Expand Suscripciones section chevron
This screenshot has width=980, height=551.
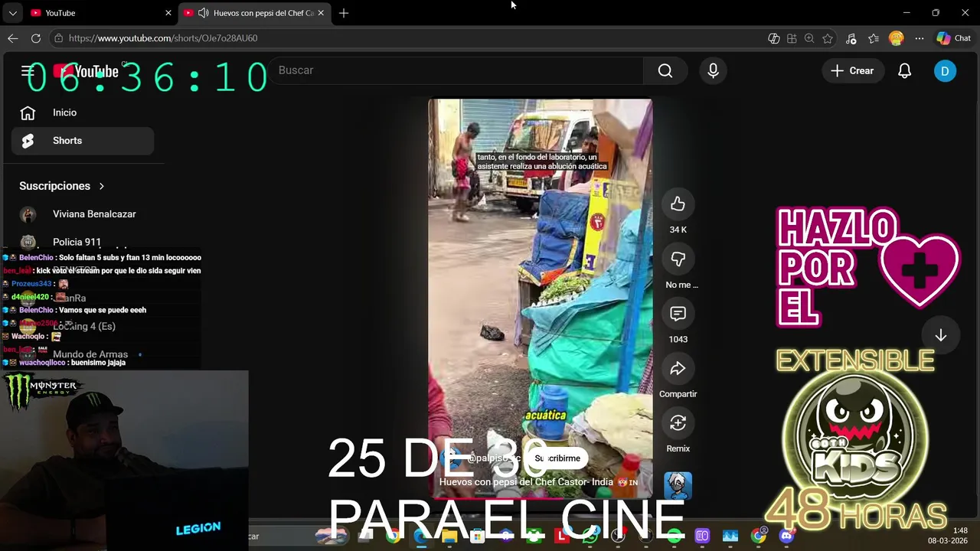pos(101,186)
